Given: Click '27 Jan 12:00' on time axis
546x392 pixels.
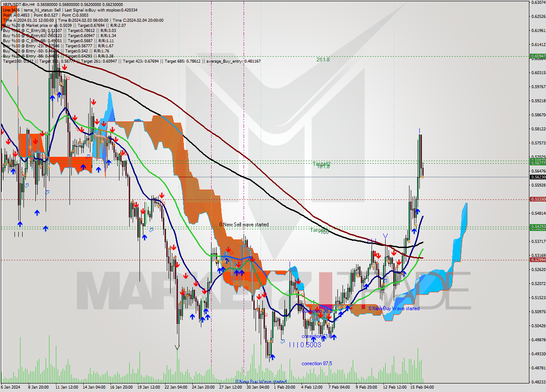Looking at the screenshot, I should 230,387.
